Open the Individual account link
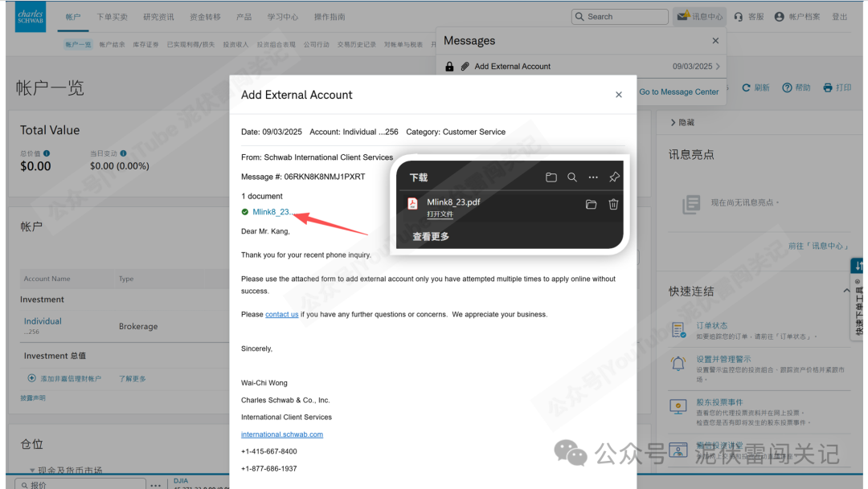 (43, 321)
